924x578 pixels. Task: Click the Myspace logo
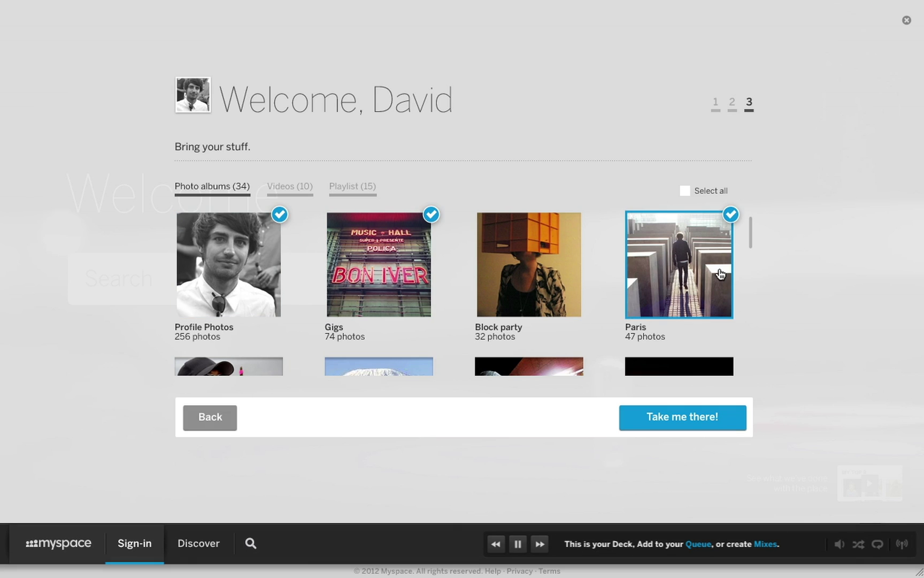coord(59,544)
